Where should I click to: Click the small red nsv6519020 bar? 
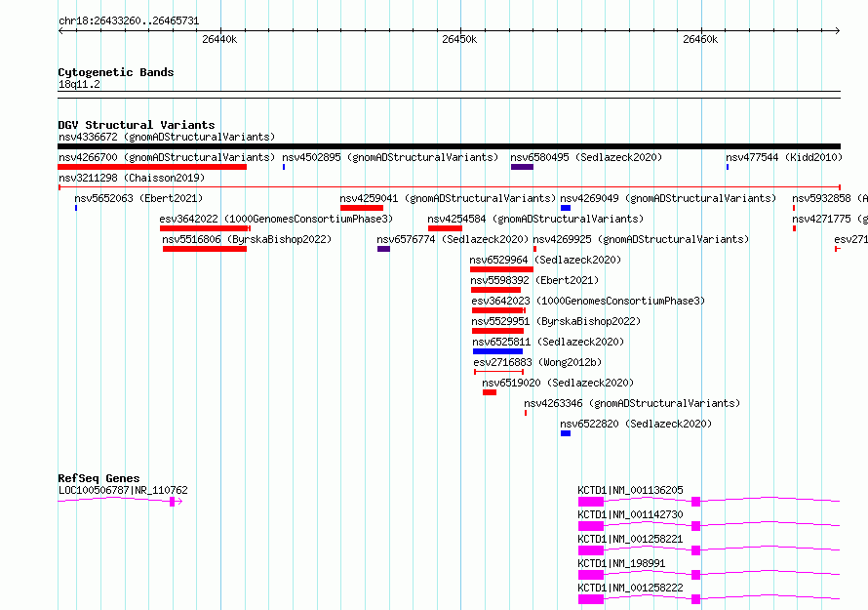click(490, 392)
